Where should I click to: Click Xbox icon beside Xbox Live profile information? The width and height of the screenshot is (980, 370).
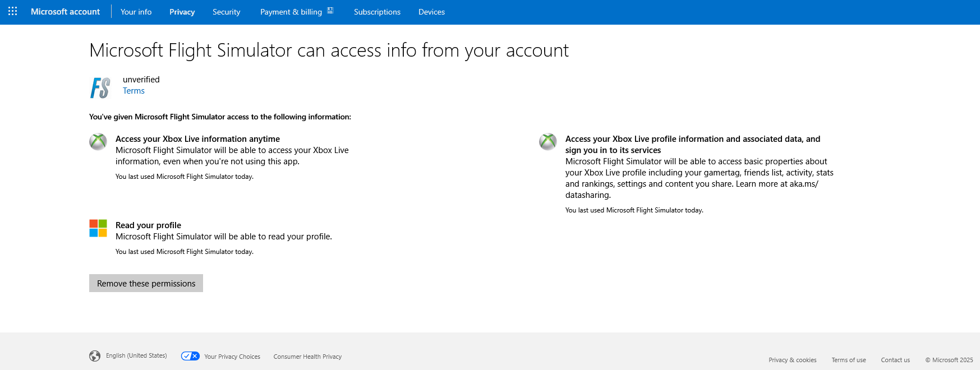click(x=548, y=142)
